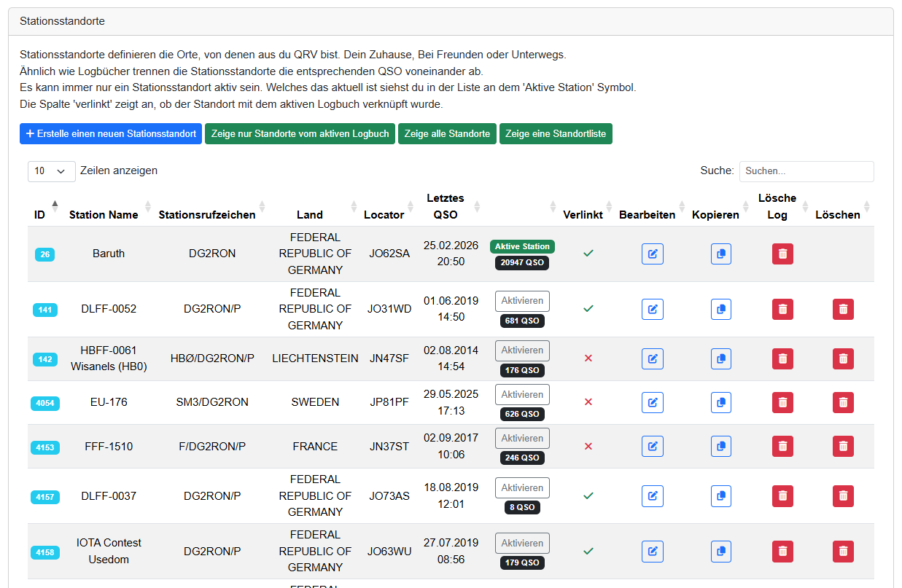The height and width of the screenshot is (588, 902).
Task: Copy the DLFF-0052 station location
Action: (x=720, y=309)
